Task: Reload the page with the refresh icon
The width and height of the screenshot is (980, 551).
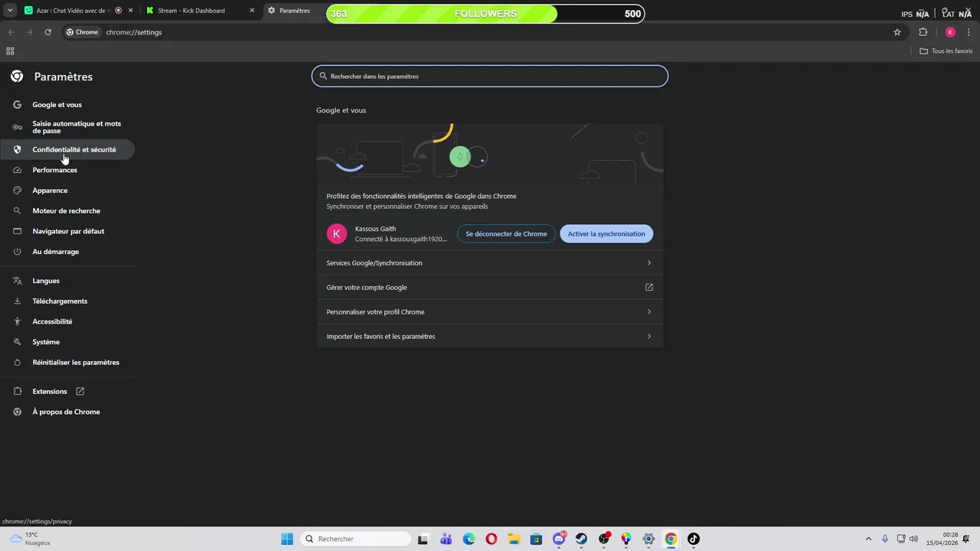Action: click(x=47, y=32)
